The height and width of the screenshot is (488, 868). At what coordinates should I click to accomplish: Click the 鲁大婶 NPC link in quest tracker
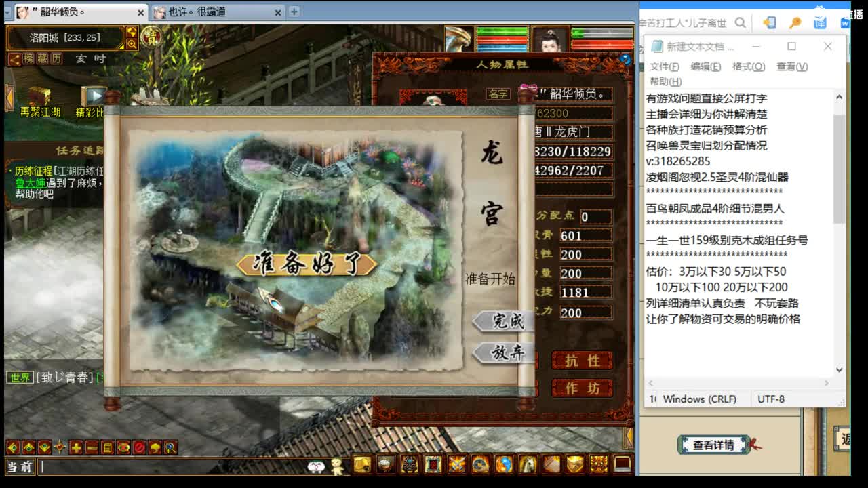31,182
